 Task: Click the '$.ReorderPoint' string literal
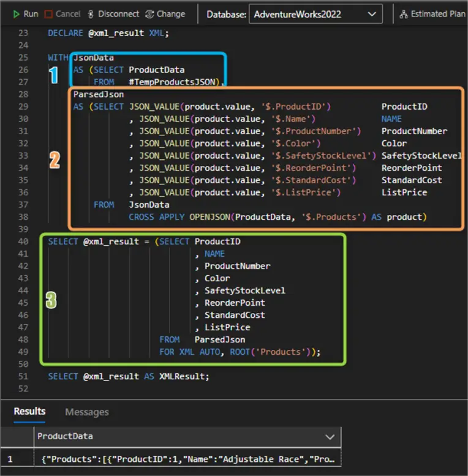click(x=311, y=168)
